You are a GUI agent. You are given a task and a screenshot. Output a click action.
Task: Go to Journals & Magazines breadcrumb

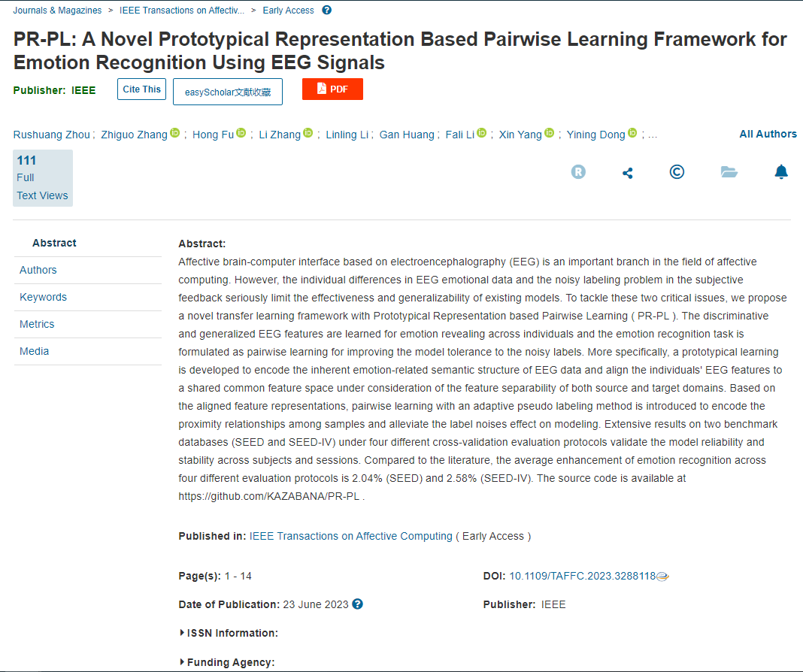(x=57, y=11)
